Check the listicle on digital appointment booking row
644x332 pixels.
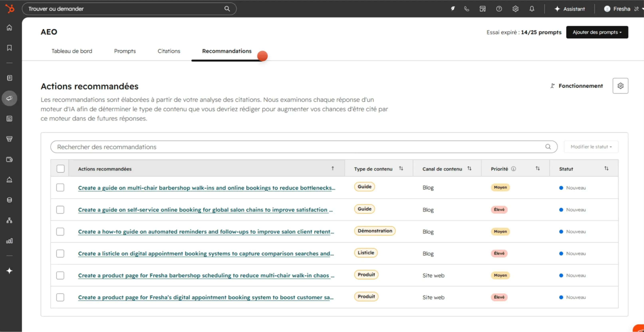(60, 253)
